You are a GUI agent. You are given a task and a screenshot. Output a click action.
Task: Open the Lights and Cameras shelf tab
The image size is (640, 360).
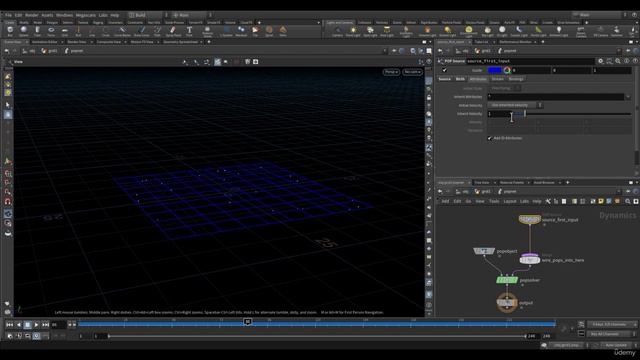(339, 22)
